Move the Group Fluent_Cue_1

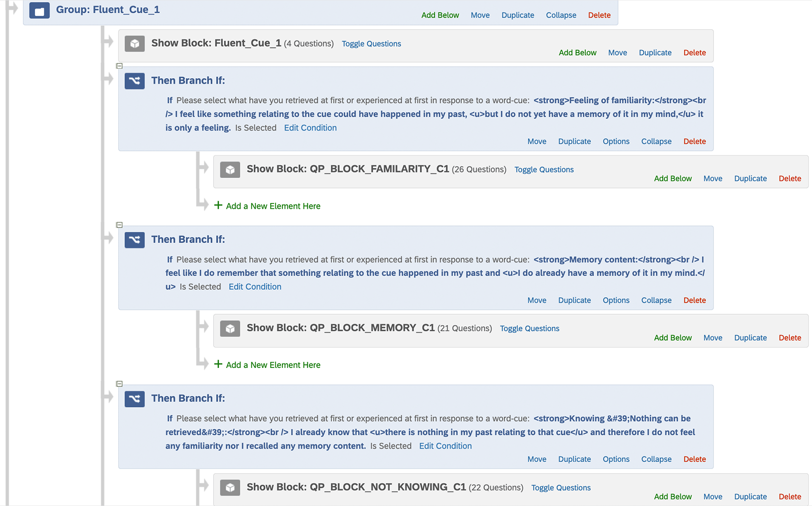point(480,15)
